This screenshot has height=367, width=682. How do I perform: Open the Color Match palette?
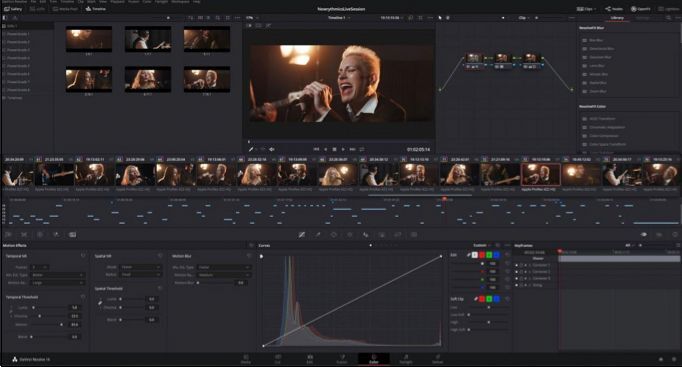coord(24,234)
